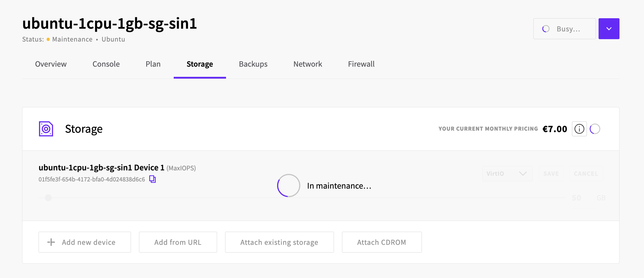Viewport: 644px width, 278px height.
Task: Click the €7.00 monthly price value
Action: 555,129
